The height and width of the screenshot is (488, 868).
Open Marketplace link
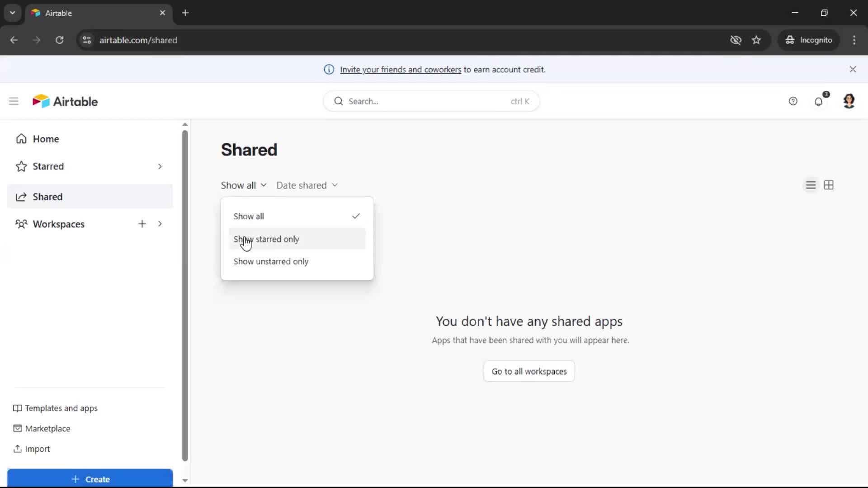point(42,428)
